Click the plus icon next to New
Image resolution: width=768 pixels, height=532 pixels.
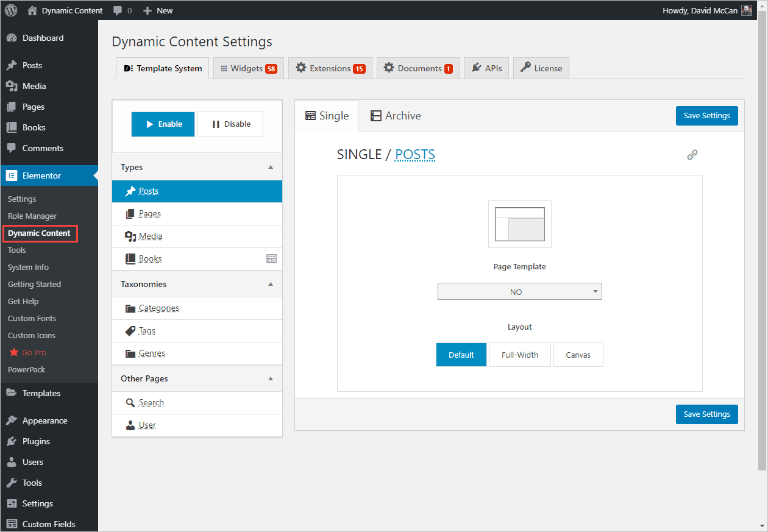pyautogui.click(x=148, y=10)
